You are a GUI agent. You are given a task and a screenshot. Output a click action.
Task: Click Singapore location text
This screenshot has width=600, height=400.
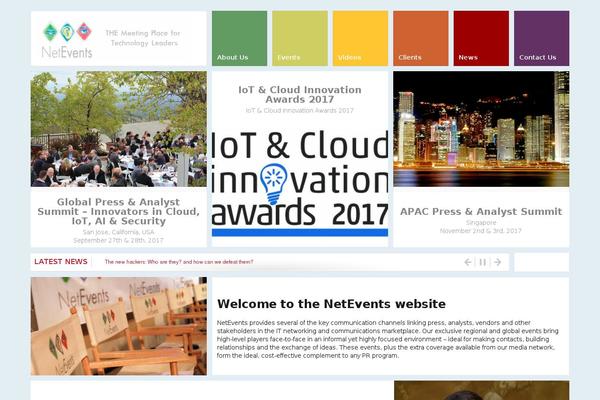coord(481,222)
